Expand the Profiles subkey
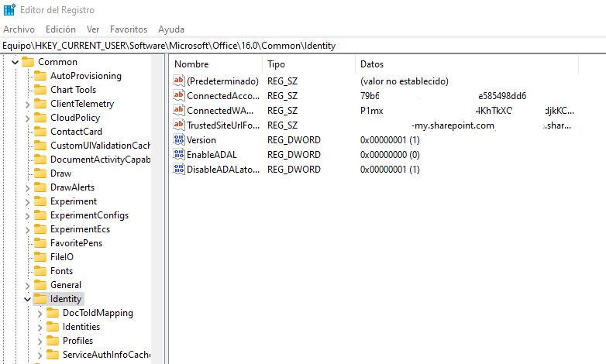The image size is (606, 364). click(x=40, y=342)
